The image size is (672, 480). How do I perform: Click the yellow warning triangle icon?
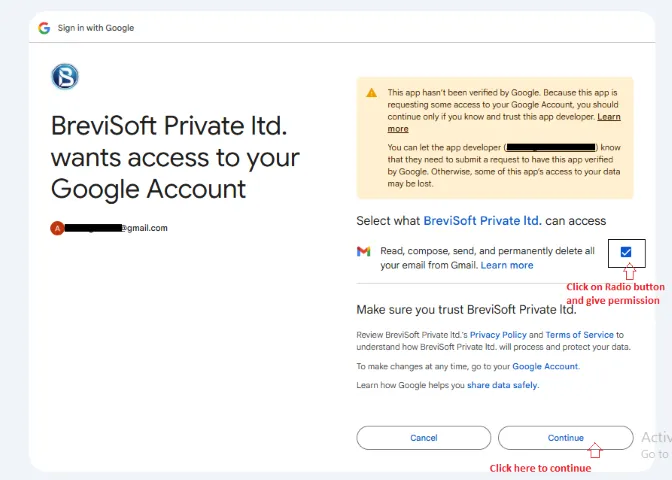coord(372,92)
